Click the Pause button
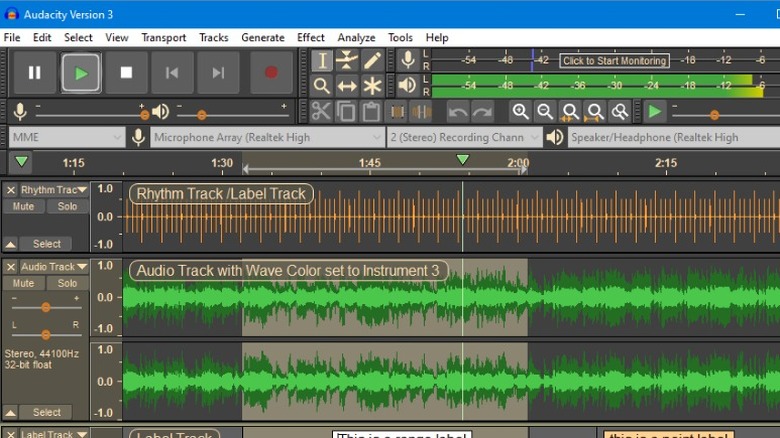The height and width of the screenshot is (438, 780). click(35, 73)
